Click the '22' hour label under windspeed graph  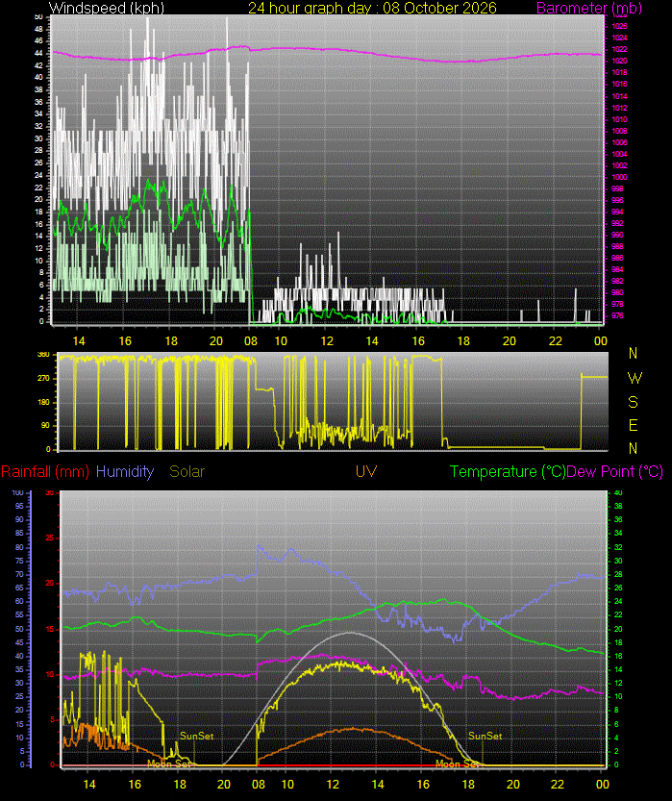click(556, 341)
